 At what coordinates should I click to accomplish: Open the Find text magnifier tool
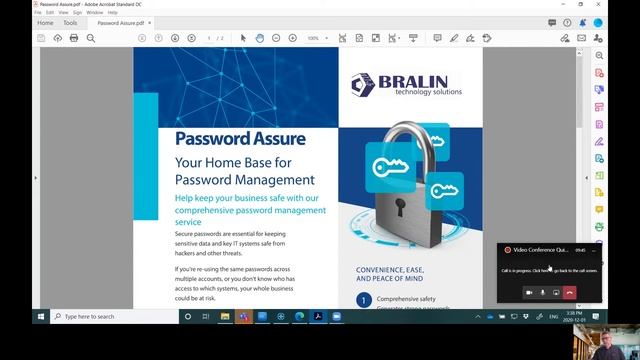(91, 38)
